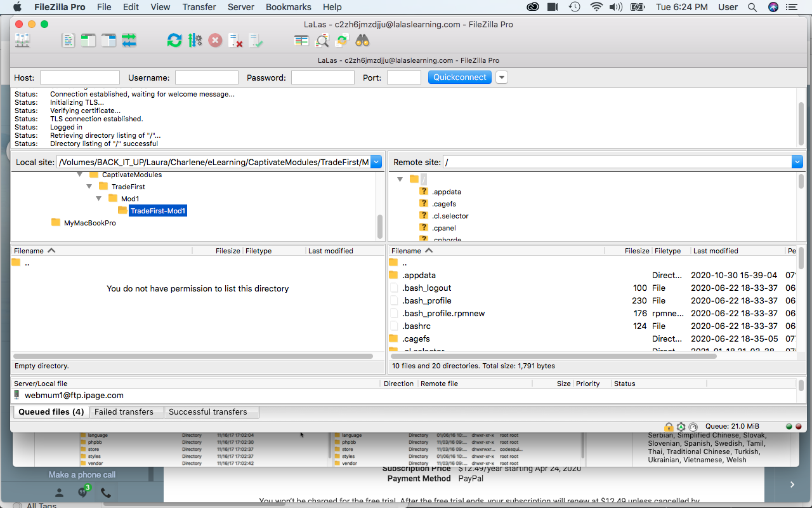Collapse the TradeFirst tree node

point(89,187)
